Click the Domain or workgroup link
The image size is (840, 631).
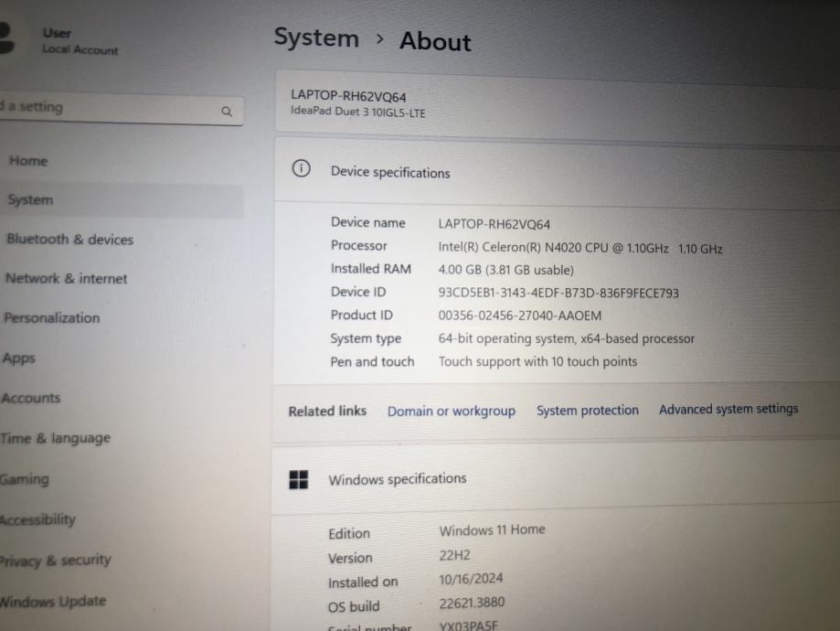452,411
